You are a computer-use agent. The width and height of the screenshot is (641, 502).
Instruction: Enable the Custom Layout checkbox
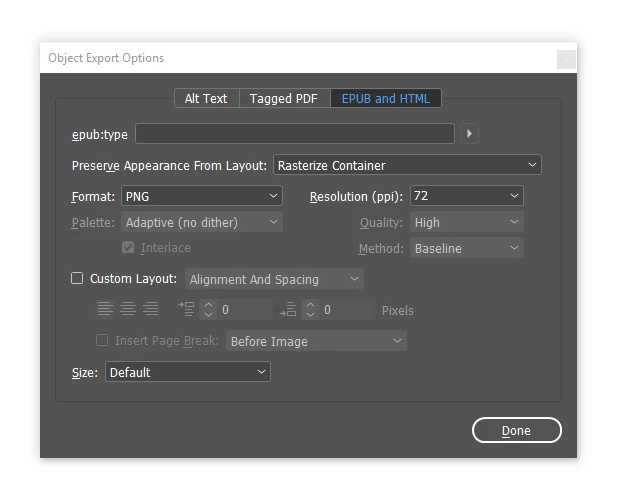[x=77, y=278]
